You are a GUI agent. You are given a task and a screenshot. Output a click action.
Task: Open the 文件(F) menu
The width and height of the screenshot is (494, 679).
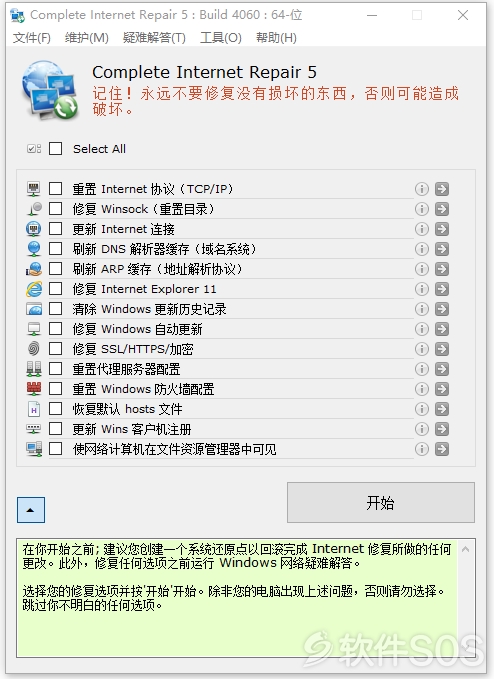[x=32, y=38]
